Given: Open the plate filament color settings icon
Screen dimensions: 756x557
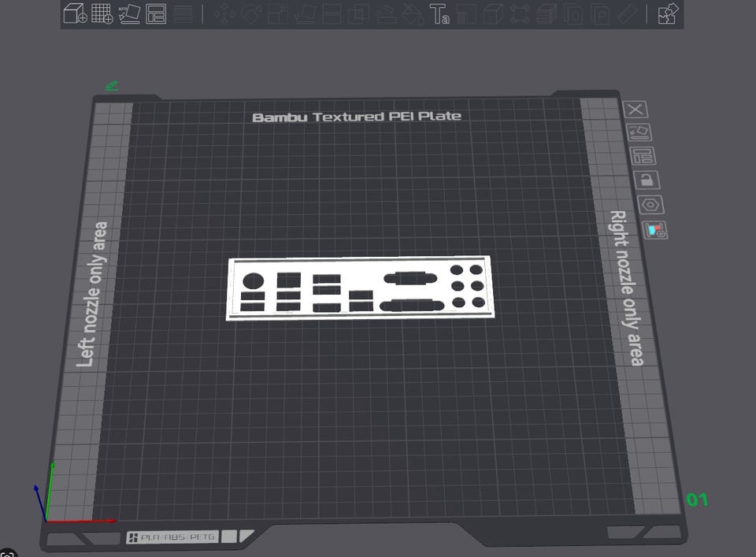Looking at the screenshot, I should (x=657, y=230).
